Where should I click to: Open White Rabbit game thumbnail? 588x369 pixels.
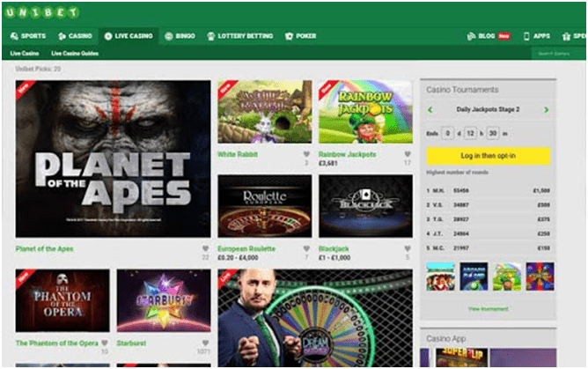tap(264, 112)
